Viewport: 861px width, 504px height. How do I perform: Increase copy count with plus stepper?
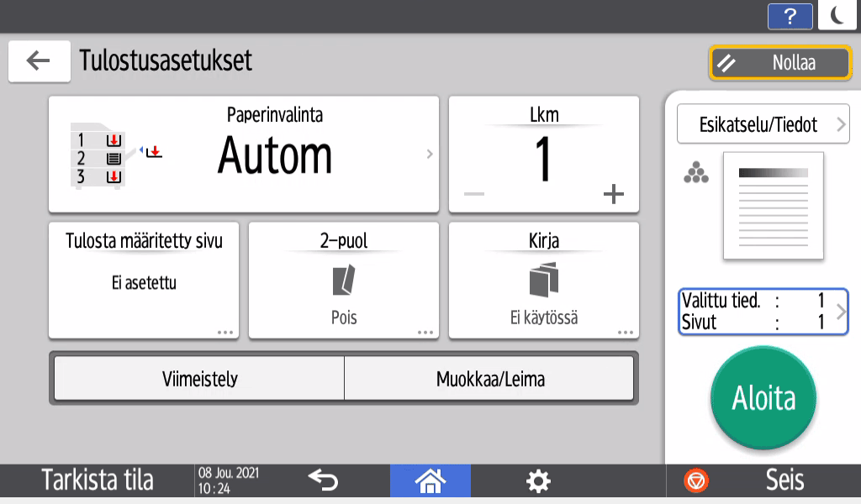coord(614,194)
